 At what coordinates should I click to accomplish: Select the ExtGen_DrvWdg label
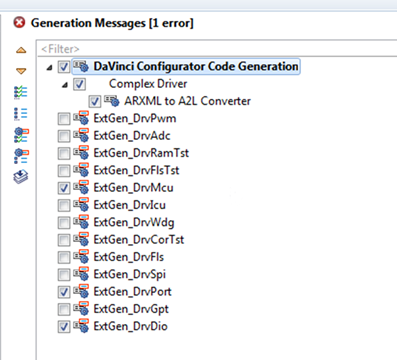pos(134,222)
